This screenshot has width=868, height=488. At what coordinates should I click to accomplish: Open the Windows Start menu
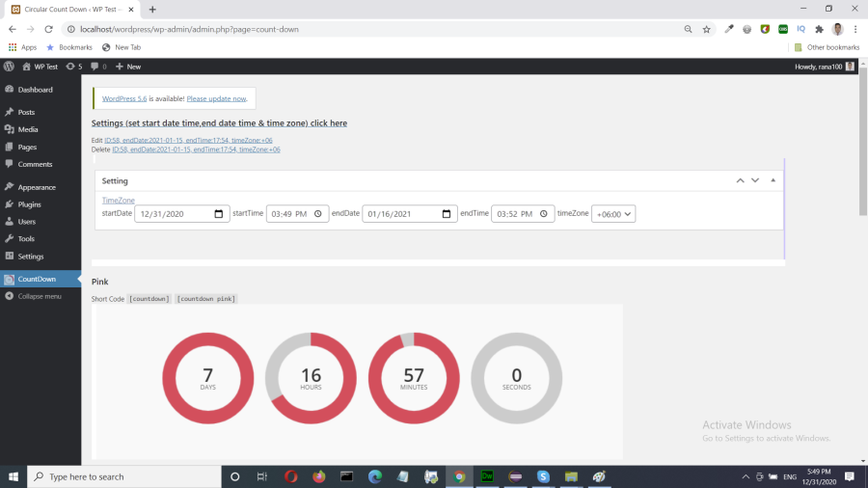tap(14, 476)
